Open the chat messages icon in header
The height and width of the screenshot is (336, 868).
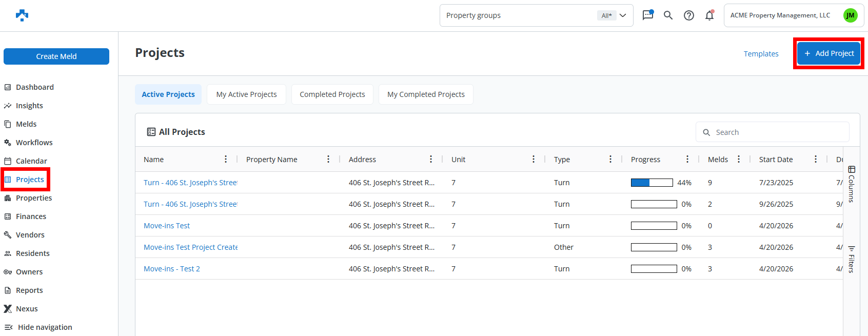(647, 15)
